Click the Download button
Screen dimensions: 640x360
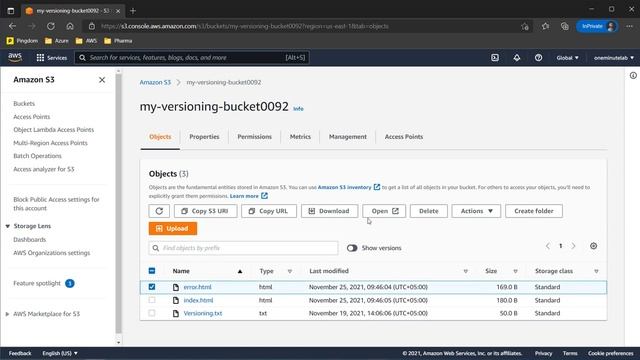(329, 211)
